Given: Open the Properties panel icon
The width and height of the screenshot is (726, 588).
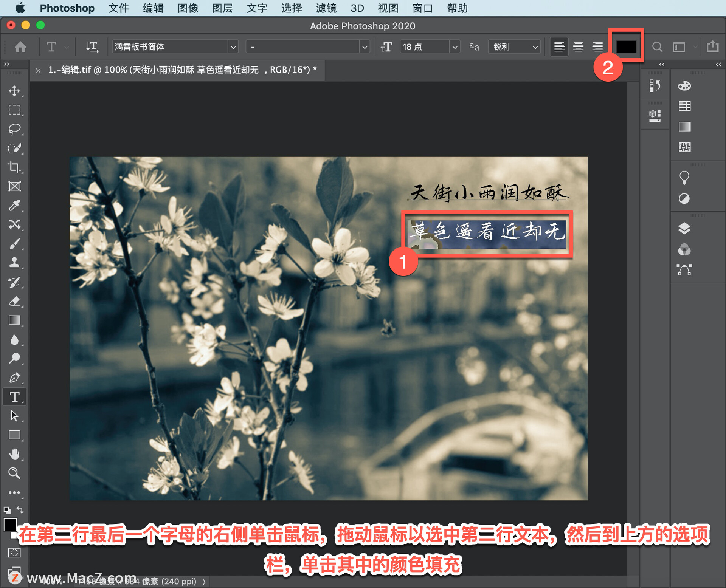Looking at the screenshot, I should coord(655,116).
